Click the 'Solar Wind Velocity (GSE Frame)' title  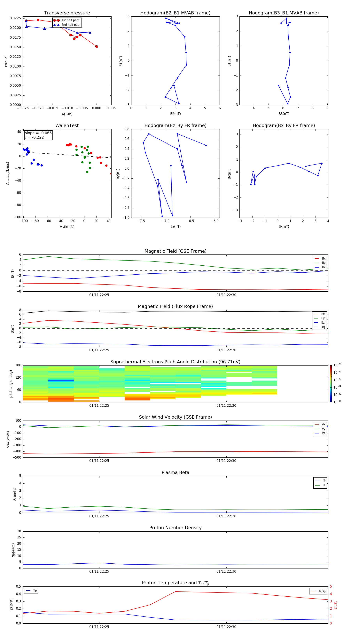point(175,417)
